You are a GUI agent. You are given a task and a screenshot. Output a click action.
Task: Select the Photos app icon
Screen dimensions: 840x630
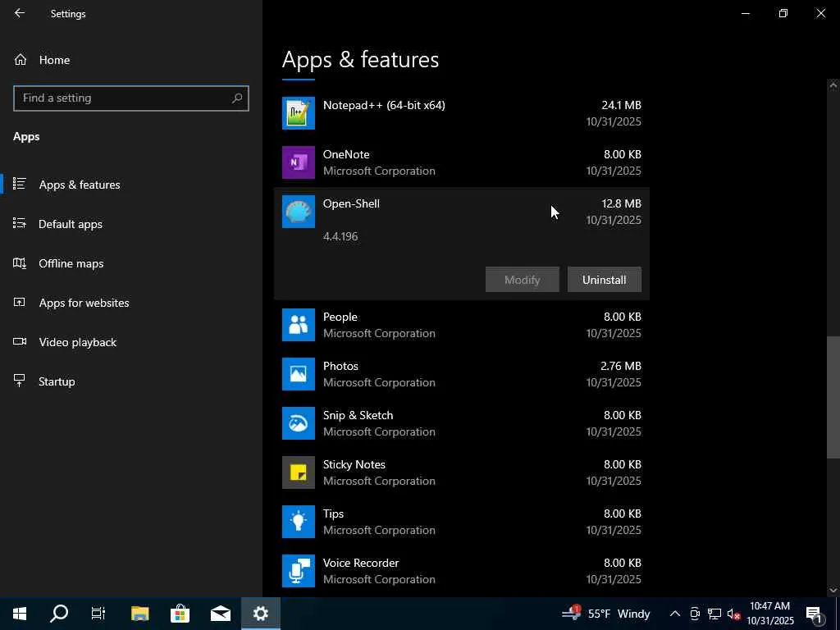pos(299,374)
